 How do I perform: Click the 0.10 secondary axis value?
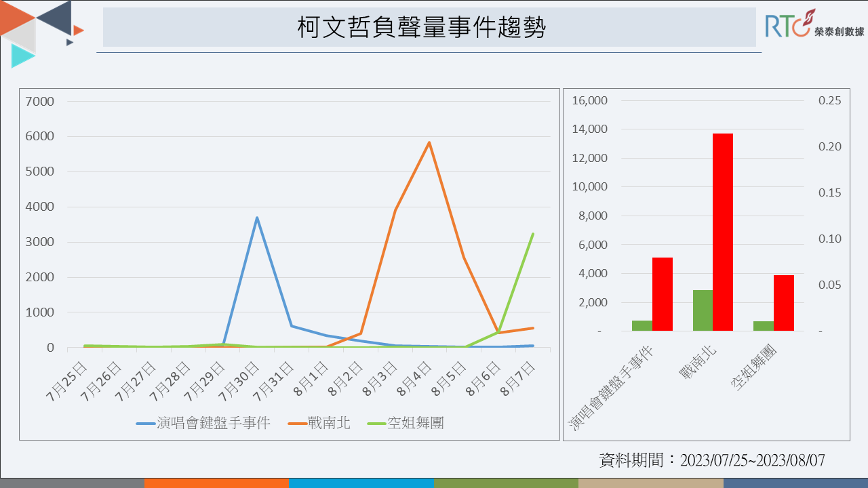829,239
